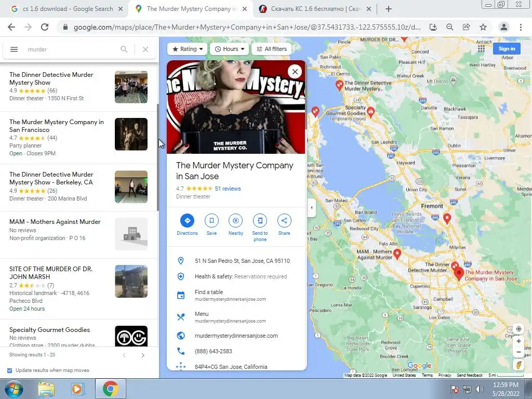
Task: Click the address bar URL
Action: pos(247,27)
